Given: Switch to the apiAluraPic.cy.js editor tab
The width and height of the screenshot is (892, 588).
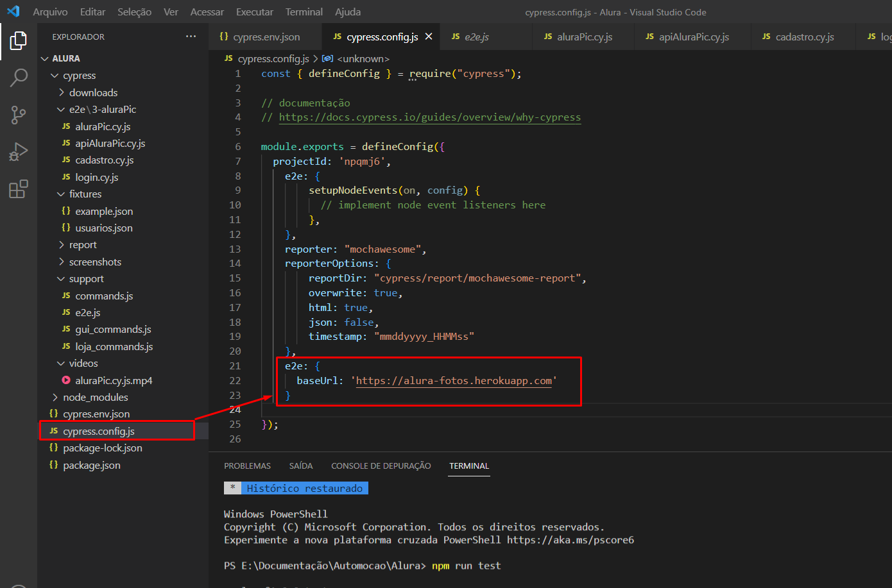Looking at the screenshot, I should (694, 37).
